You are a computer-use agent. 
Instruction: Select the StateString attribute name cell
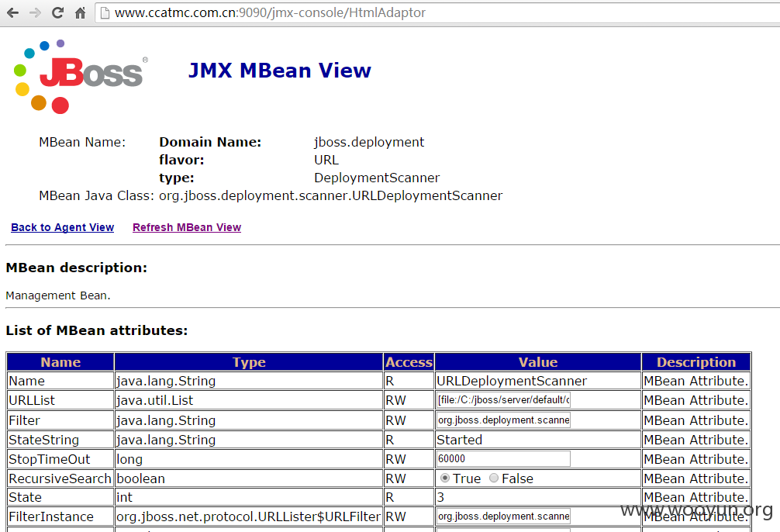pyautogui.click(x=60, y=440)
